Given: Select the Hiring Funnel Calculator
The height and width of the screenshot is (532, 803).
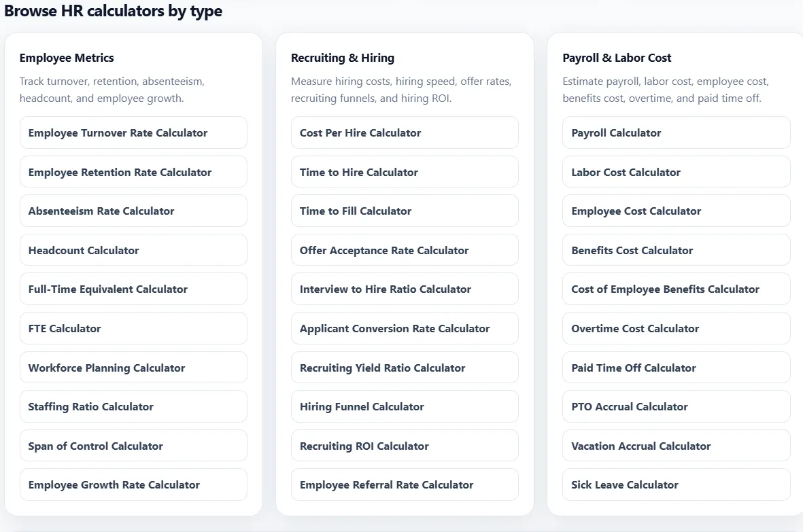Looking at the screenshot, I should click(x=405, y=407).
